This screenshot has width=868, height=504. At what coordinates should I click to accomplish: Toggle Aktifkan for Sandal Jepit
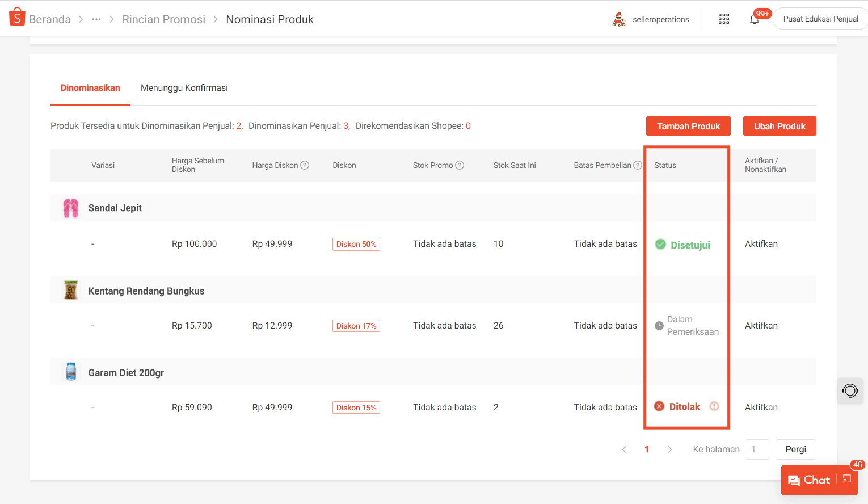tap(761, 244)
